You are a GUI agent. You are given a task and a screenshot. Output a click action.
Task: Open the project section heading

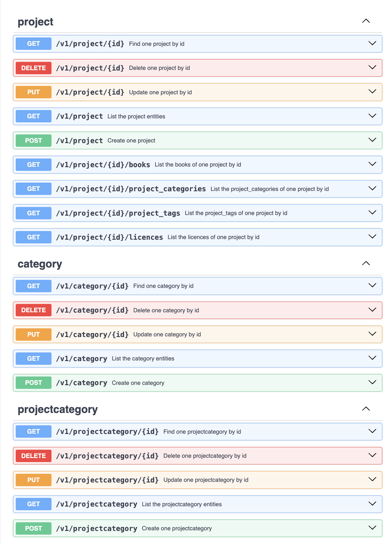35,22
